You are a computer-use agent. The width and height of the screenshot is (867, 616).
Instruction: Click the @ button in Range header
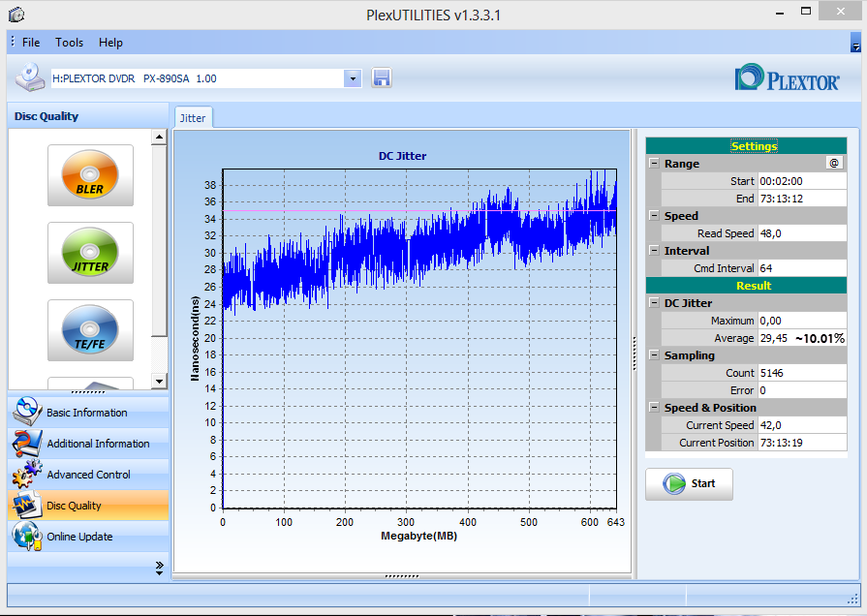click(834, 163)
